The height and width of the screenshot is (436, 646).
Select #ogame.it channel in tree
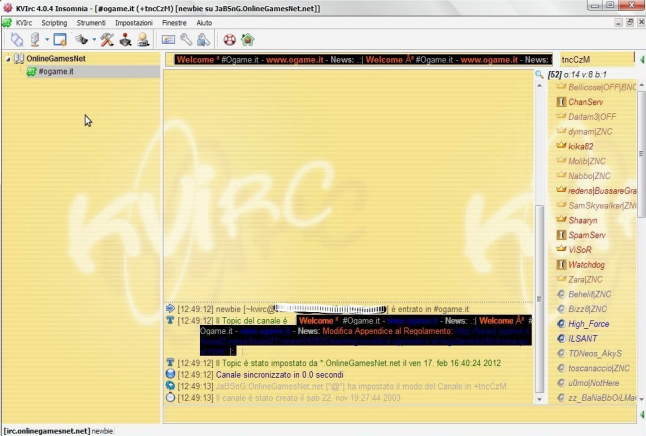coord(56,71)
